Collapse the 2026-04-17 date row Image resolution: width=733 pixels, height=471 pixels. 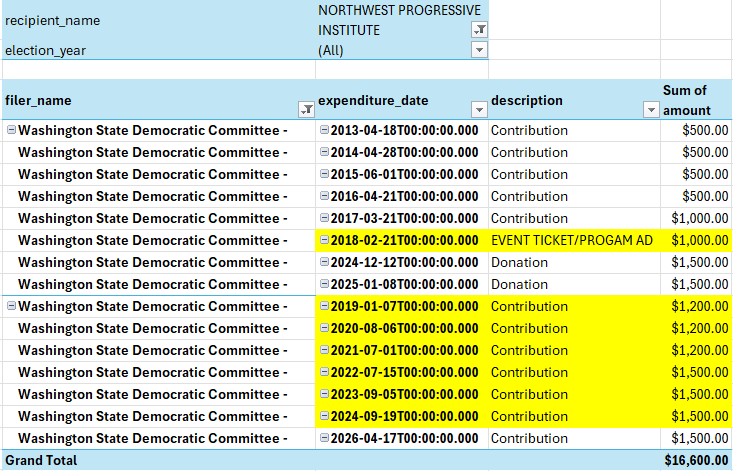(x=324, y=437)
